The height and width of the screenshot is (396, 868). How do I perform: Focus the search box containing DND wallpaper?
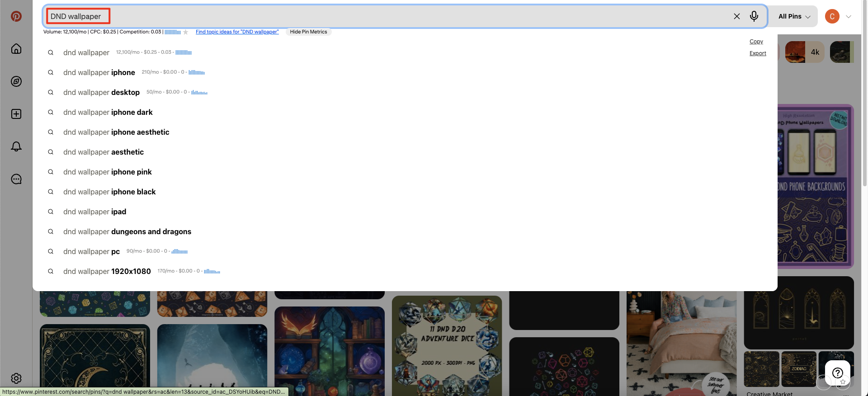pos(405,16)
